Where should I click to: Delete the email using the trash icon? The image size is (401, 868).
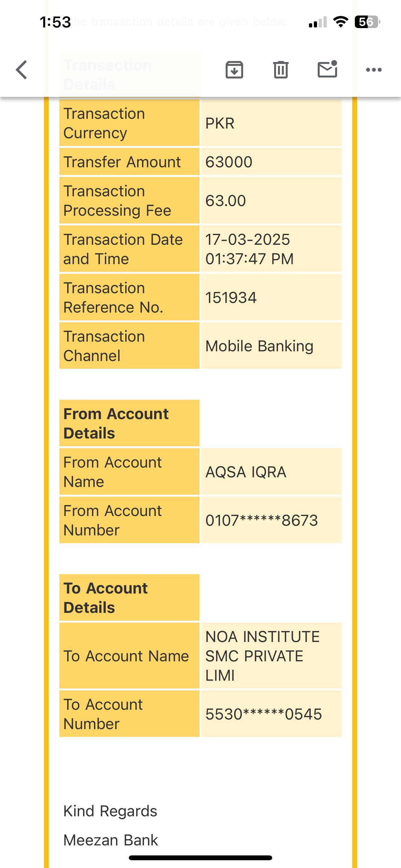[x=281, y=70]
